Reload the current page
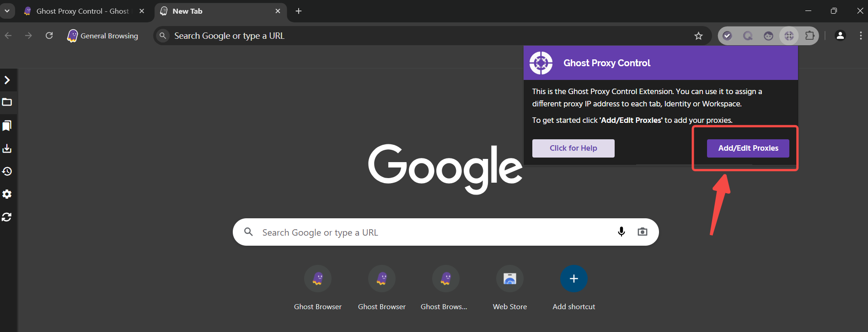The image size is (868, 332). coord(49,36)
